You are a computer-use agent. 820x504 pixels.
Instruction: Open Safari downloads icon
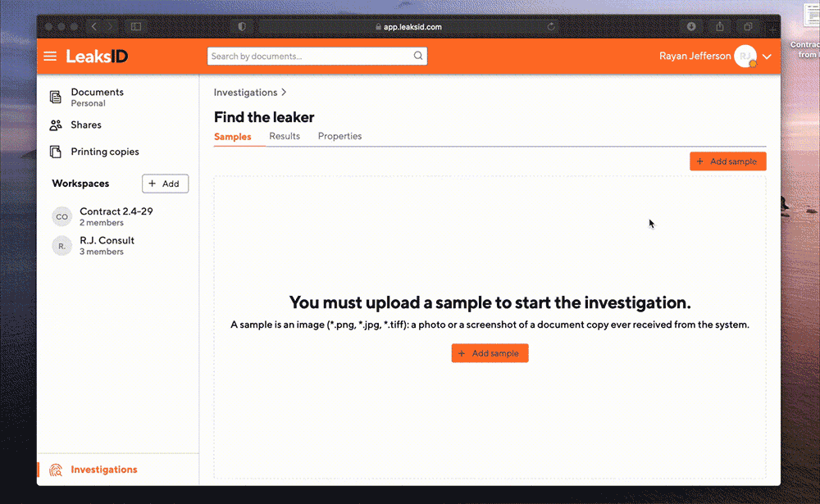tap(691, 27)
